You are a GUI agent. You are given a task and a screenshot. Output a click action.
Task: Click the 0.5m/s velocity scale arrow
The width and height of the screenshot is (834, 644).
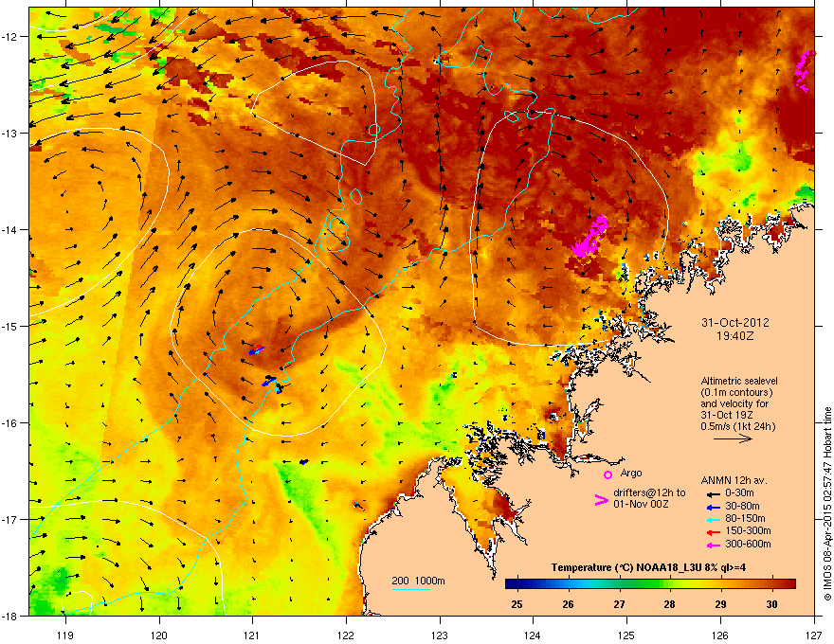[x=733, y=438]
